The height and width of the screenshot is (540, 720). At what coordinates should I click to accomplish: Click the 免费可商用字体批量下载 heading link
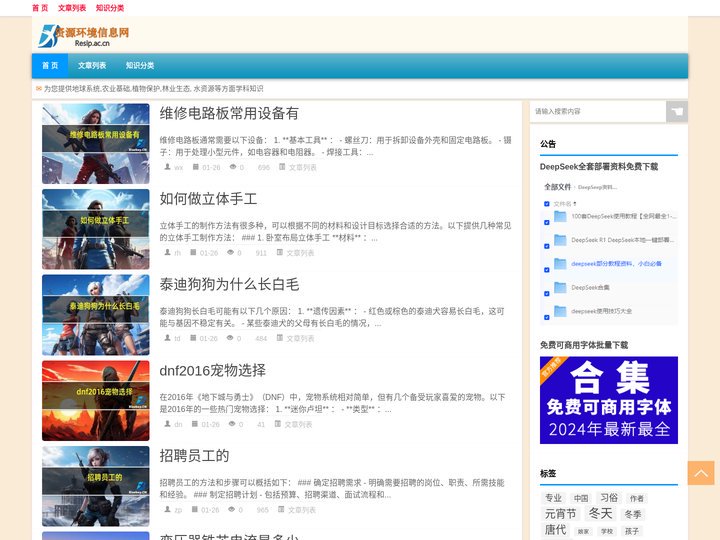(584, 345)
